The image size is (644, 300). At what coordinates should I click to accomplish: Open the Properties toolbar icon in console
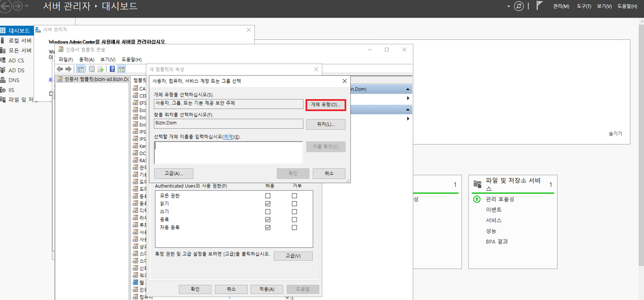point(92,69)
